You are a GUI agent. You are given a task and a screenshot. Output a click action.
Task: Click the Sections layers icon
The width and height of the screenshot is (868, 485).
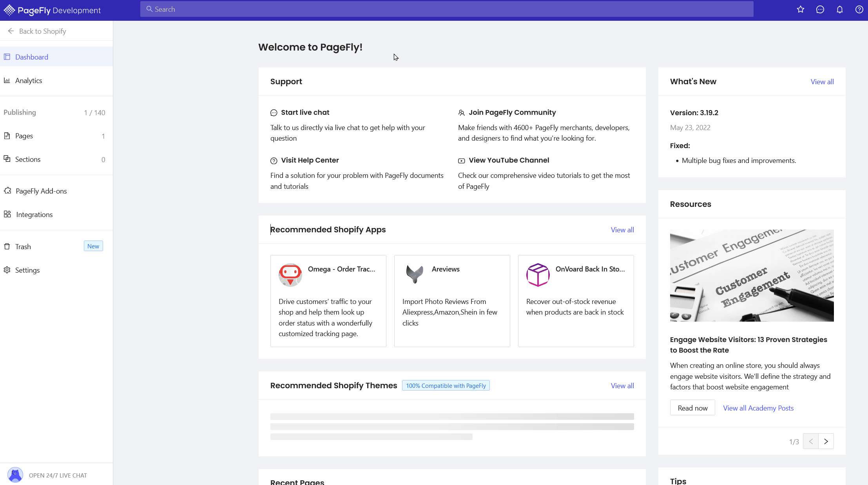coord(7,159)
